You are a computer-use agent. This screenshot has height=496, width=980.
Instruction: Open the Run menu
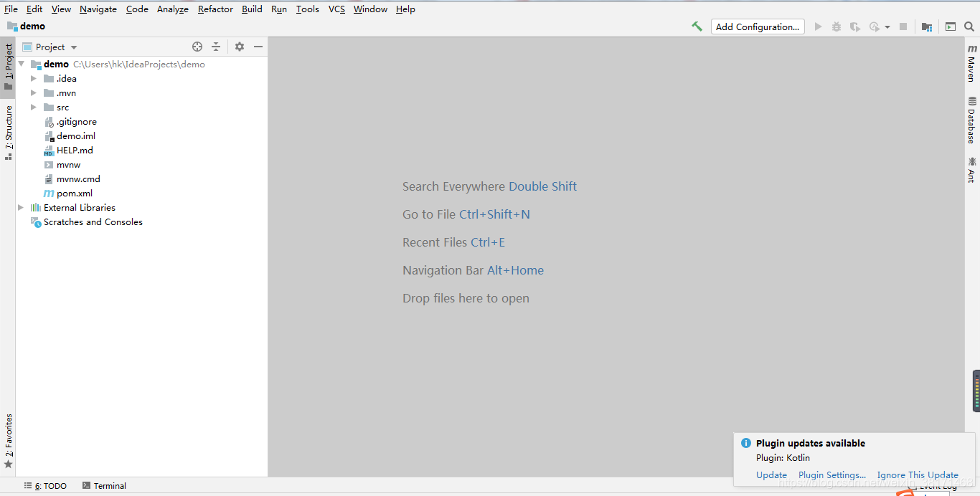pos(279,9)
